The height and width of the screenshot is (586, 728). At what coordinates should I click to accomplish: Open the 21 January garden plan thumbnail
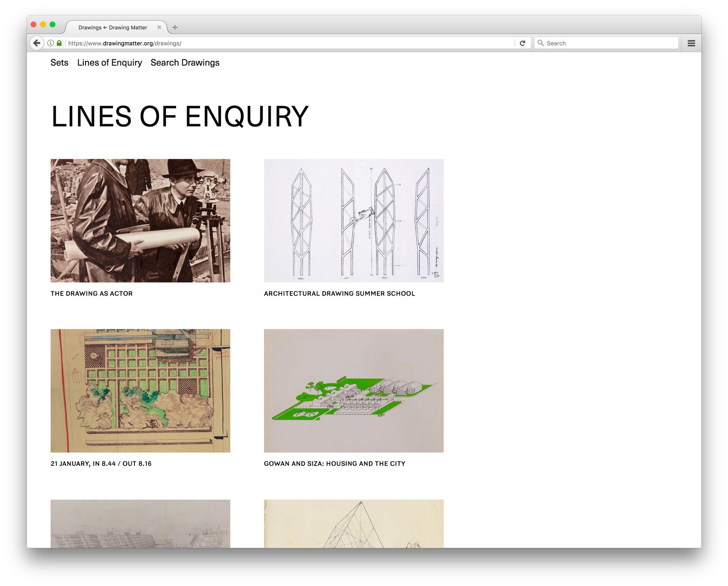pyautogui.click(x=140, y=390)
